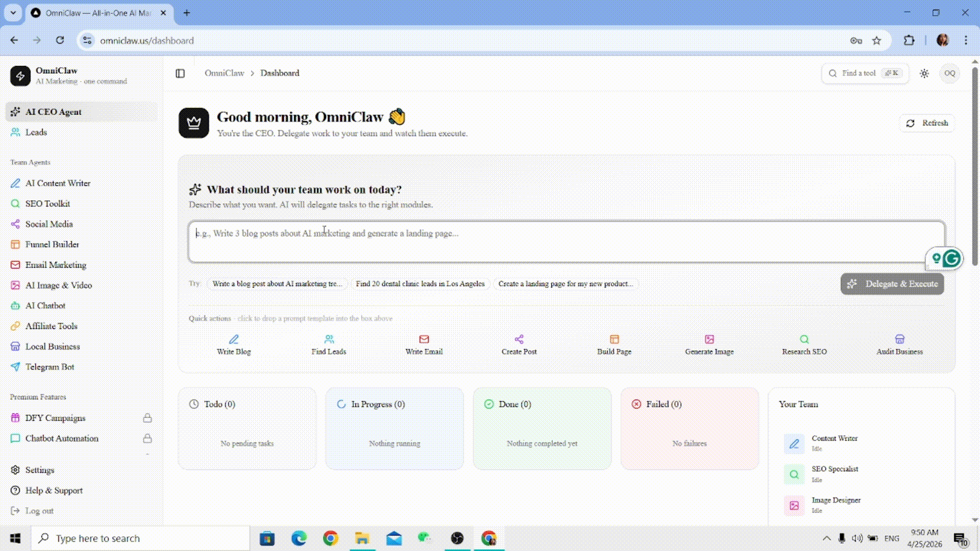This screenshot has width=980, height=551.
Task: Open the OQ user avatar menu
Action: coord(949,73)
